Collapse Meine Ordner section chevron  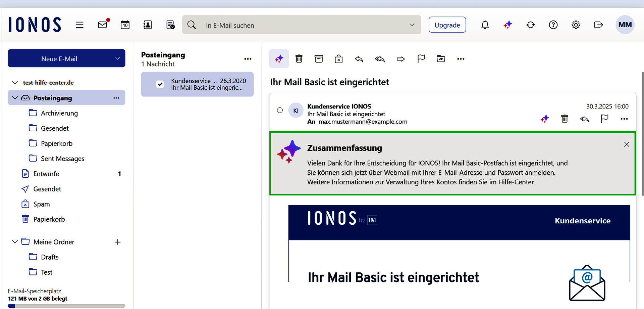(15, 241)
